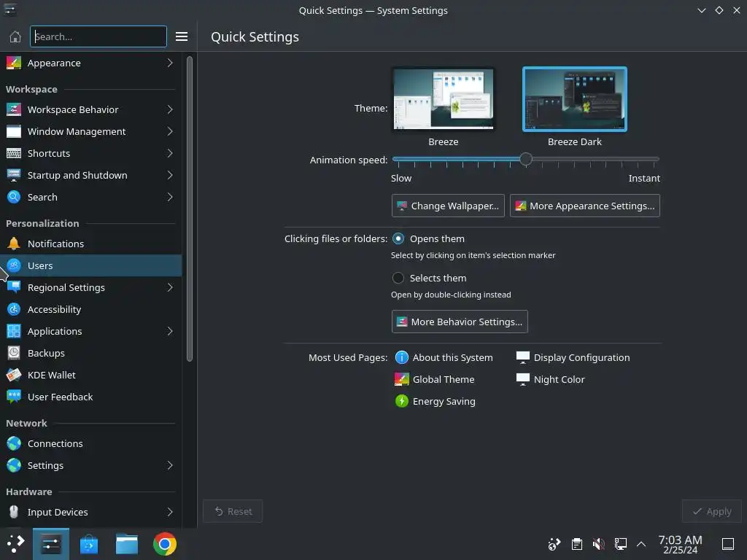Viewport: 747px width, 560px height.
Task: Show hidden system tray icons arrow
Action: [x=641, y=544]
